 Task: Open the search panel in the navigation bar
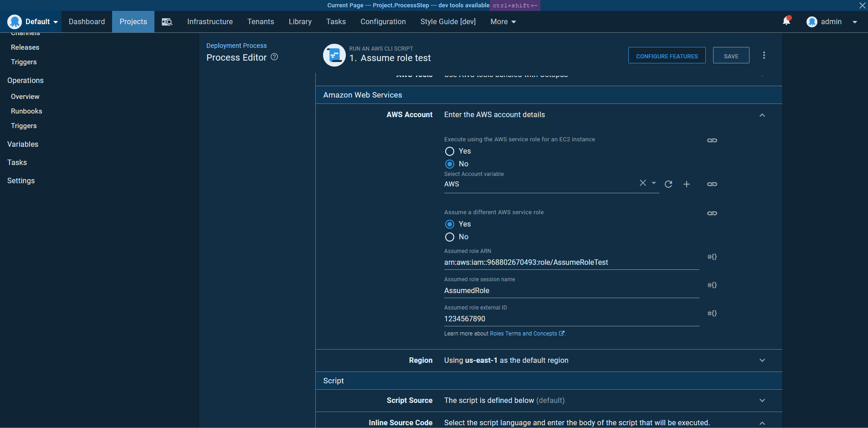click(x=167, y=21)
